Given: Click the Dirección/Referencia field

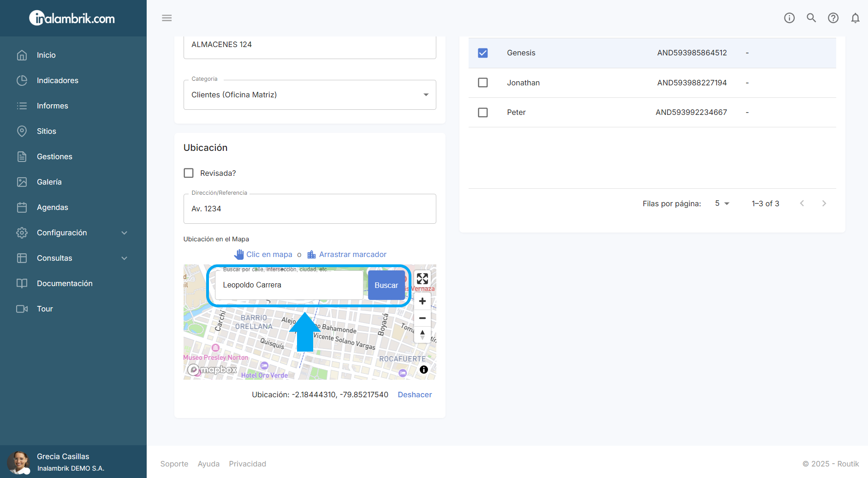Looking at the screenshot, I should [x=310, y=209].
